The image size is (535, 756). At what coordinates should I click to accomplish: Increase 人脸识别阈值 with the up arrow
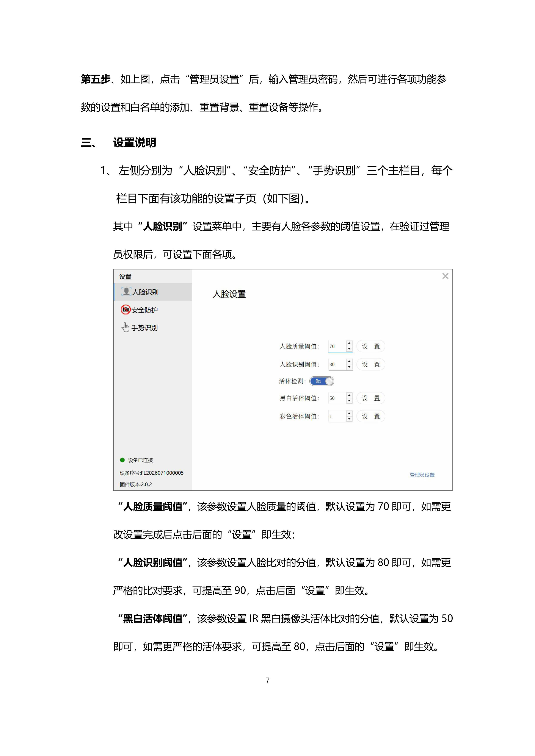[349, 362]
